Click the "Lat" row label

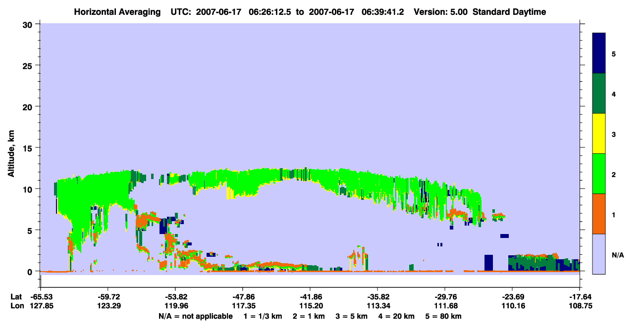pyautogui.click(x=16, y=297)
